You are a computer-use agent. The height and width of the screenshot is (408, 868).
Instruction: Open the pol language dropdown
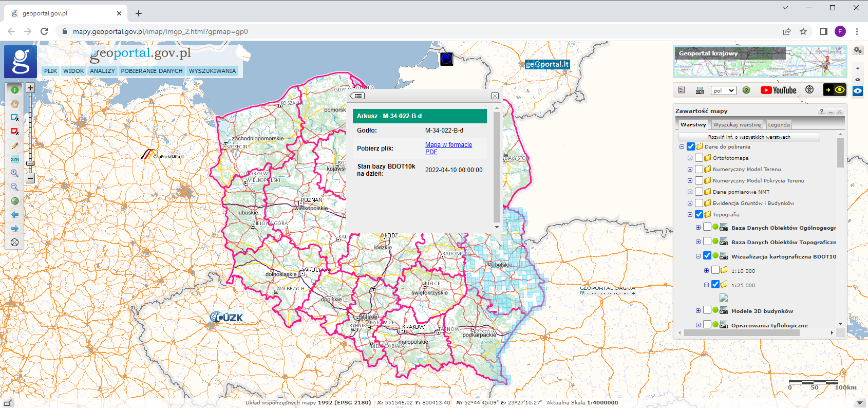point(723,90)
